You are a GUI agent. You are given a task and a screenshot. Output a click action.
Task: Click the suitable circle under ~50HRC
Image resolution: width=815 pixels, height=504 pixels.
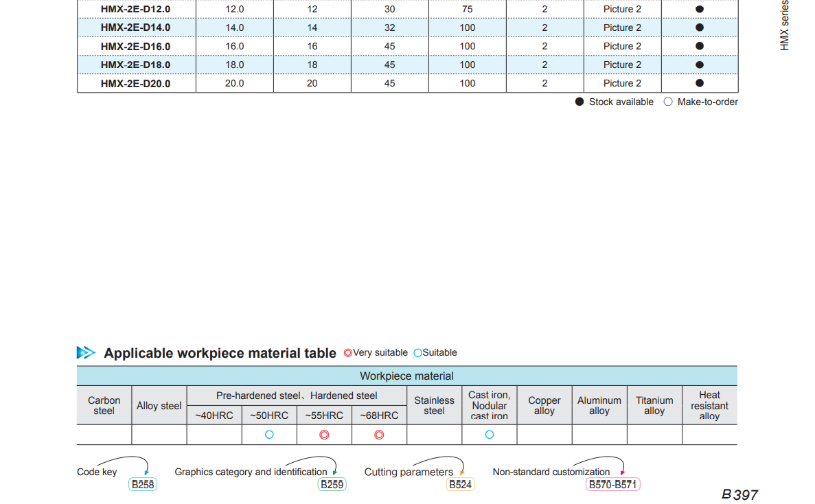269,435
